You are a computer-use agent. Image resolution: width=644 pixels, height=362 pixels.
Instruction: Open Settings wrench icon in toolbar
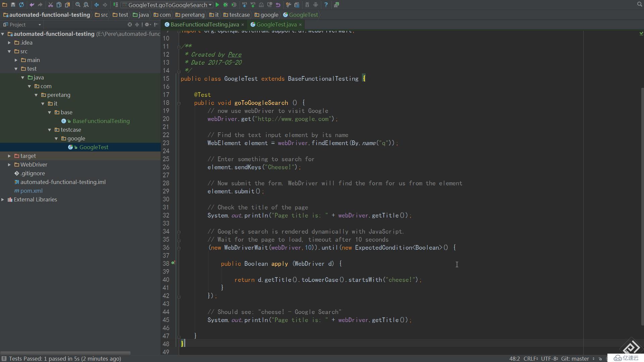point(288,5)
